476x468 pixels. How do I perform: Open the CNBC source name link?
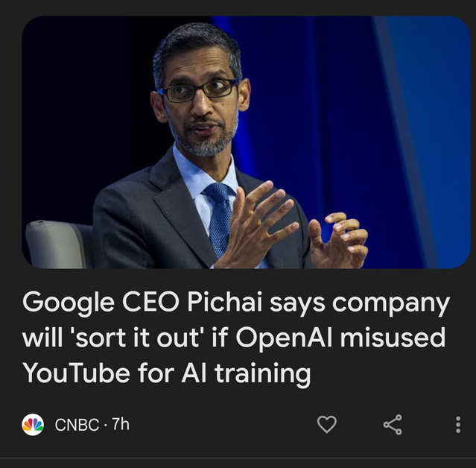(77, 424)
